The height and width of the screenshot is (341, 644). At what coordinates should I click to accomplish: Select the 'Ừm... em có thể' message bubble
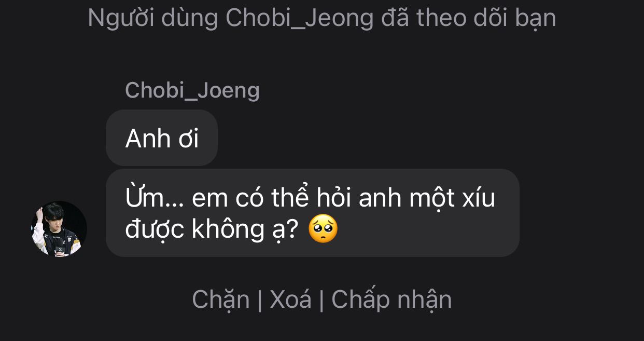(313, 213)
